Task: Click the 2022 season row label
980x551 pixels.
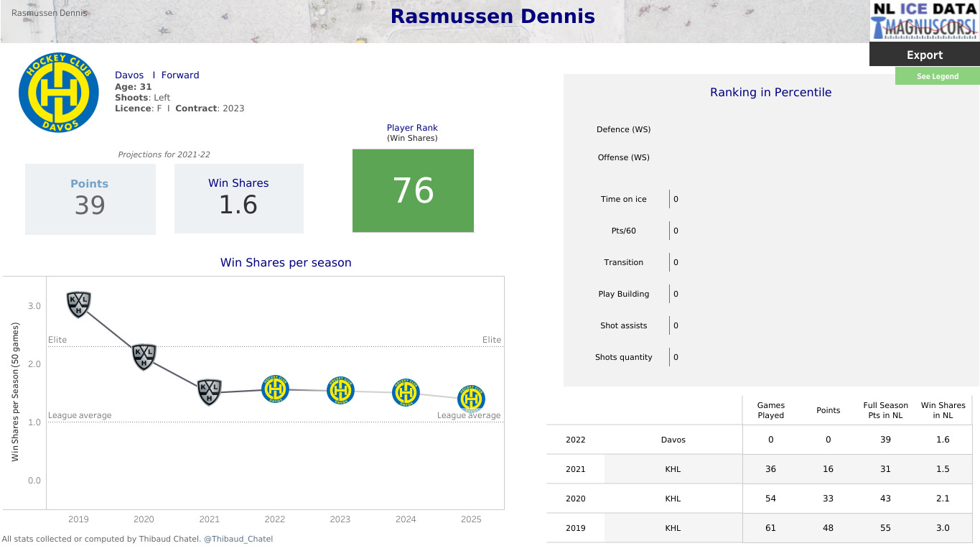Action: click(576, 440)
